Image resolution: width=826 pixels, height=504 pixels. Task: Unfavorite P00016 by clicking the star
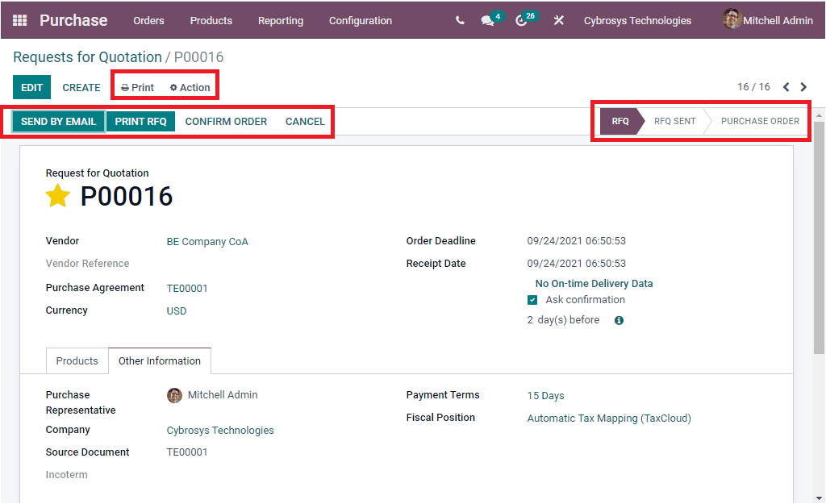point(57,195)
